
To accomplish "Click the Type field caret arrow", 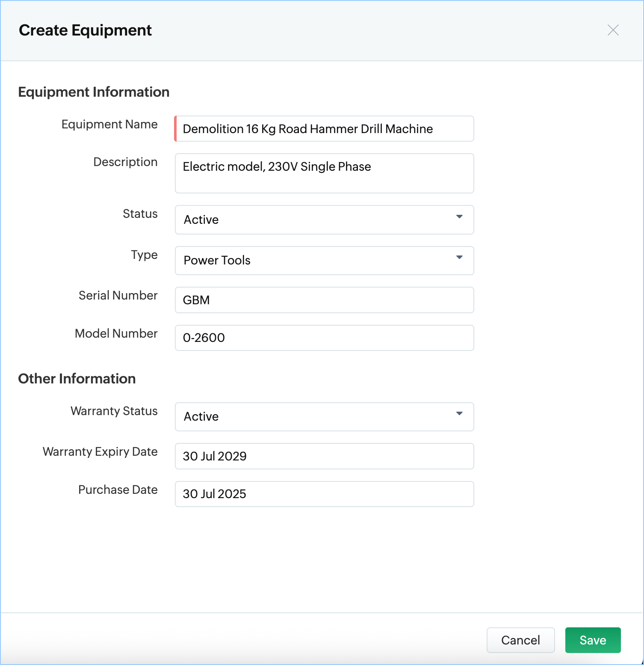I will click(x=459, y=257).
